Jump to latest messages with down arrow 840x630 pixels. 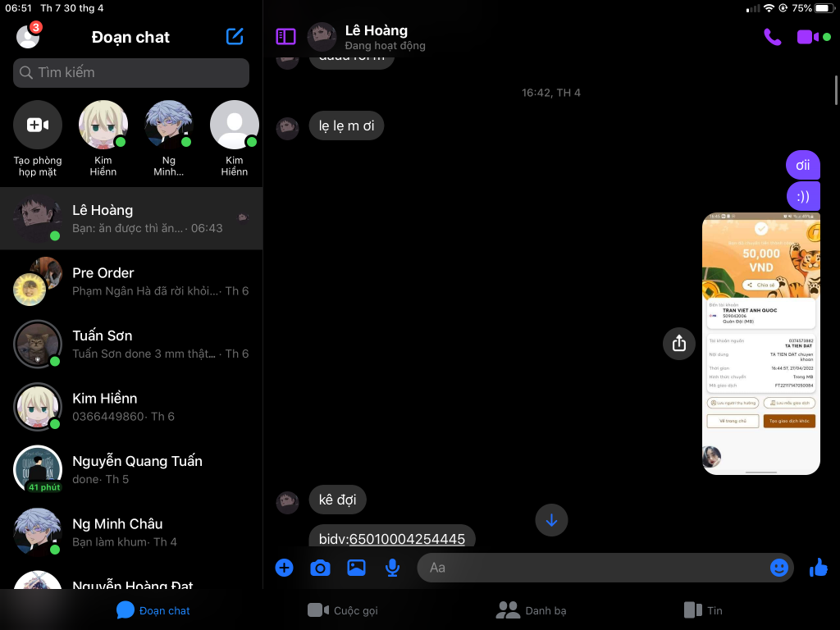tap(551, 520)
